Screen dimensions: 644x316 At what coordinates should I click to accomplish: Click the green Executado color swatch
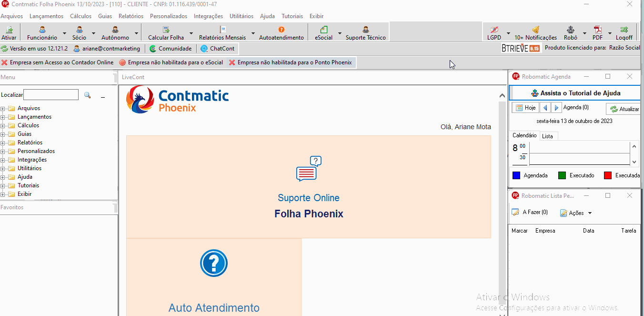[x=562, y=175]
